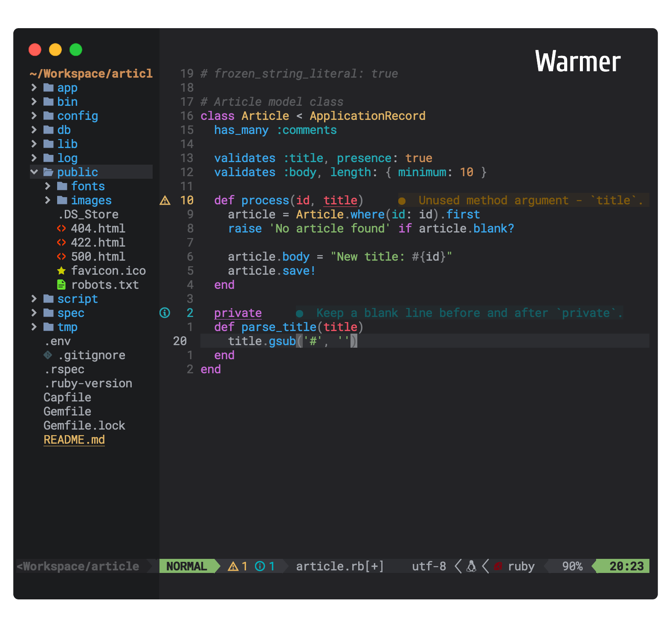Expand the lib folder chevron
This screenshot has width=672, height=622.
pos(34,144)
